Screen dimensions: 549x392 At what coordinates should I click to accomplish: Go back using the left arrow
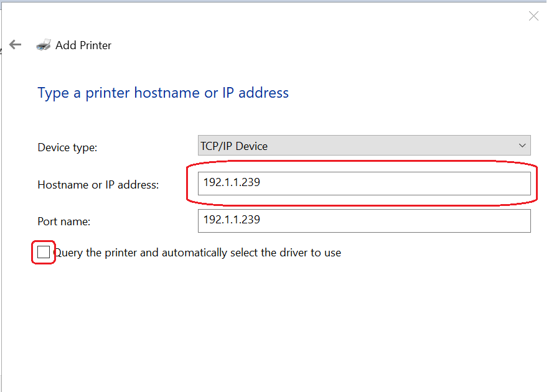point(15,44)
